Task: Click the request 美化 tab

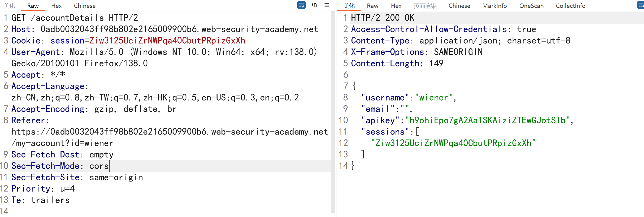Action: 9,6
